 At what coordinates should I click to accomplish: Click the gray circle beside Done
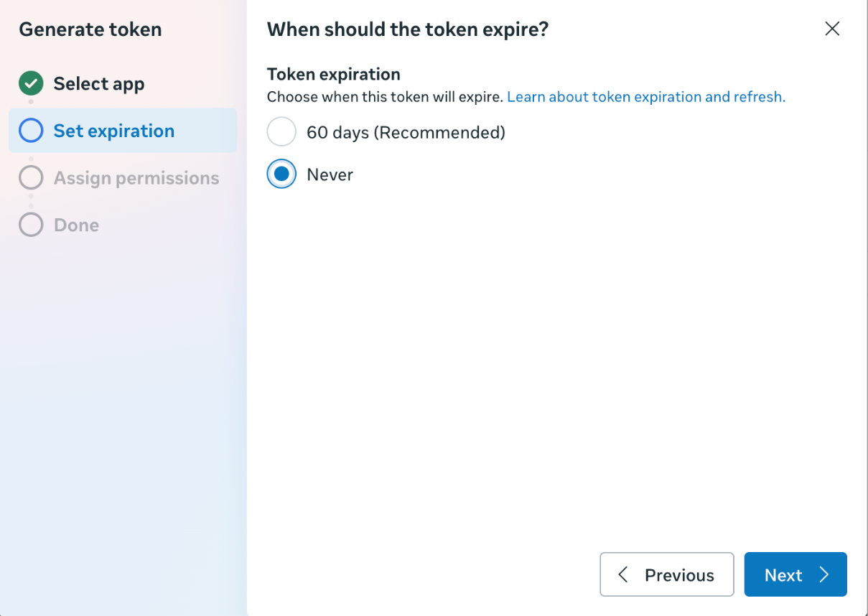tap(31, 225)
